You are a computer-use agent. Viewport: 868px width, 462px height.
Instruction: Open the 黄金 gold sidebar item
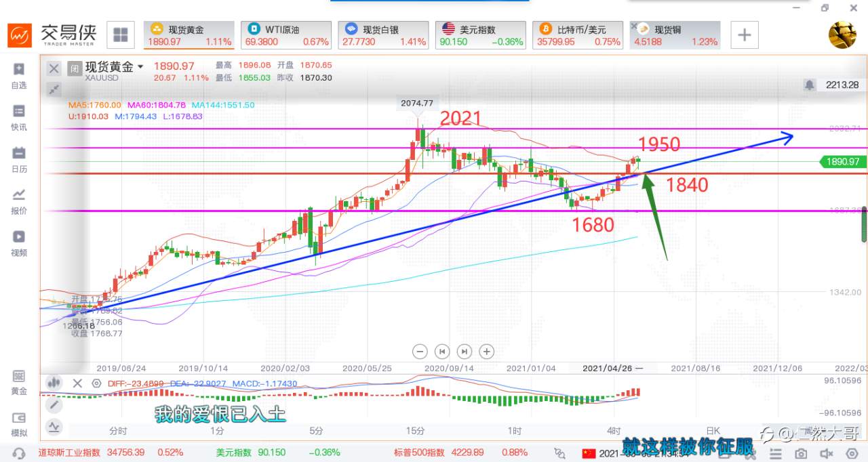19,383
